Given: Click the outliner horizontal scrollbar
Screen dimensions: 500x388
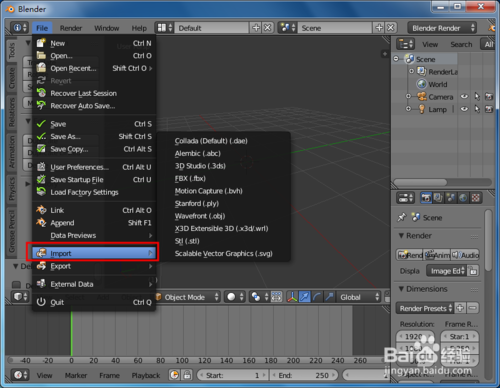Looking at the screenshot, I should point(421,182).
